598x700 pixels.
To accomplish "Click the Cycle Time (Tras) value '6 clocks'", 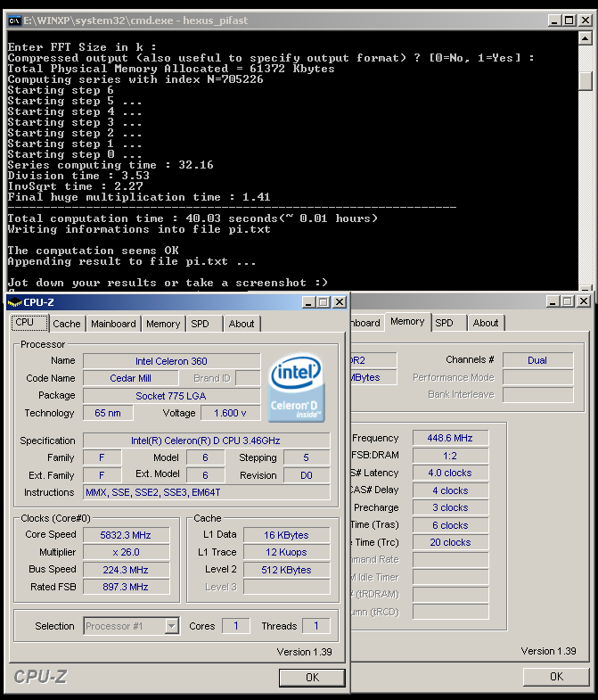I will coord(450,526).
